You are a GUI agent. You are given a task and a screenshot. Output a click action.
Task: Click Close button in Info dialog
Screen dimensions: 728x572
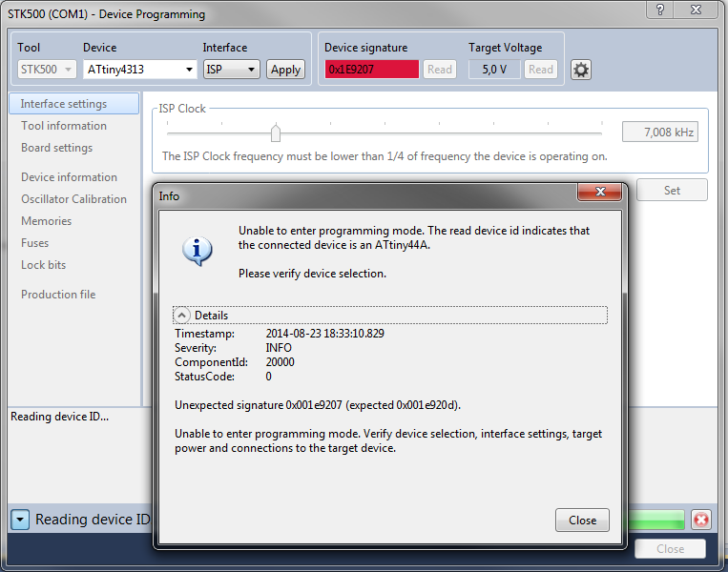(582, 521)
